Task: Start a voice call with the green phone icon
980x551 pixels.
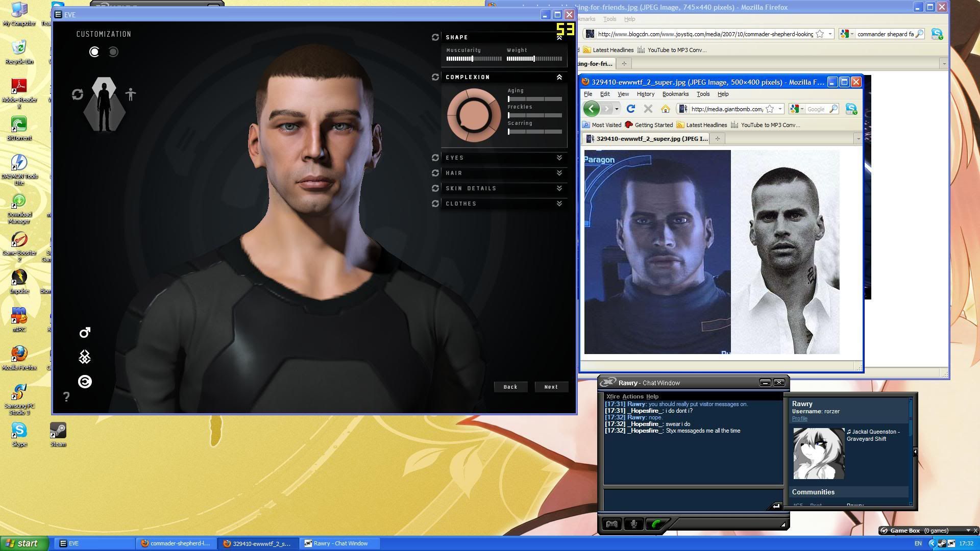Action: pos(656,524)
